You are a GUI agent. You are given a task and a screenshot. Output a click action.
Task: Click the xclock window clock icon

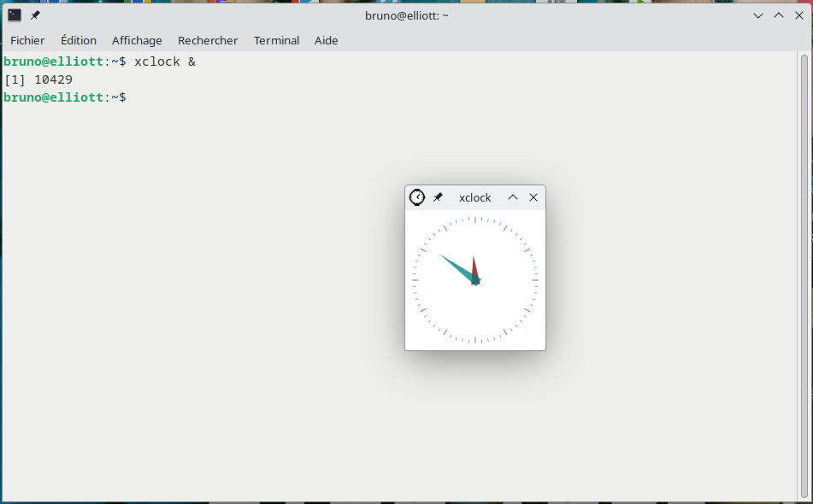pyautogui.click(x=417, y=197)
